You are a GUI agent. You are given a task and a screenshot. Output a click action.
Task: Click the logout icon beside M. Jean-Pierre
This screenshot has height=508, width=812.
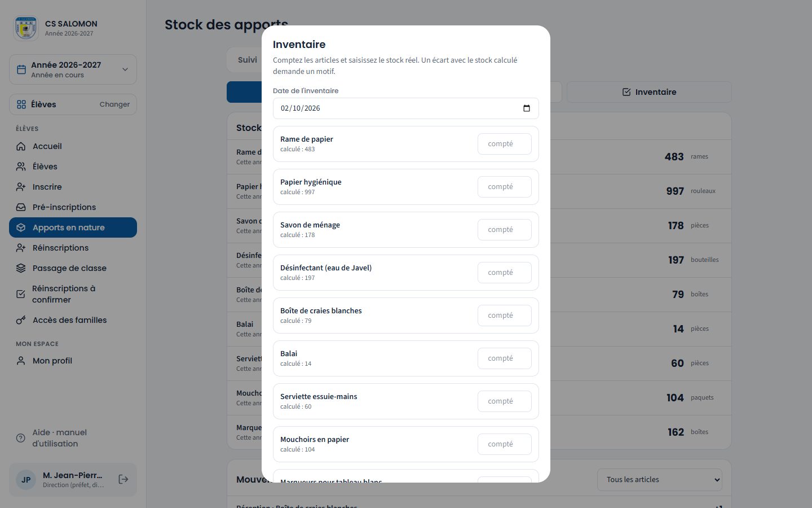click(123, 479)
